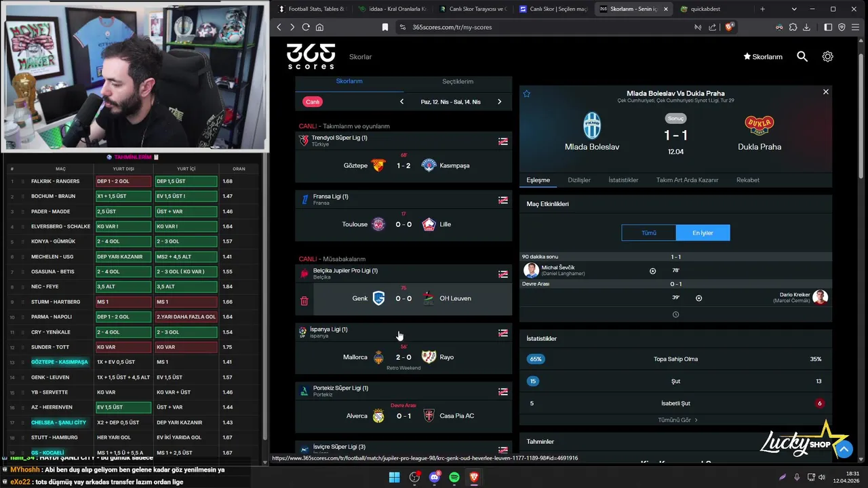The image size is (868, 488).
Task: Click the Skorlar header link
Action: tap(361, 57)
